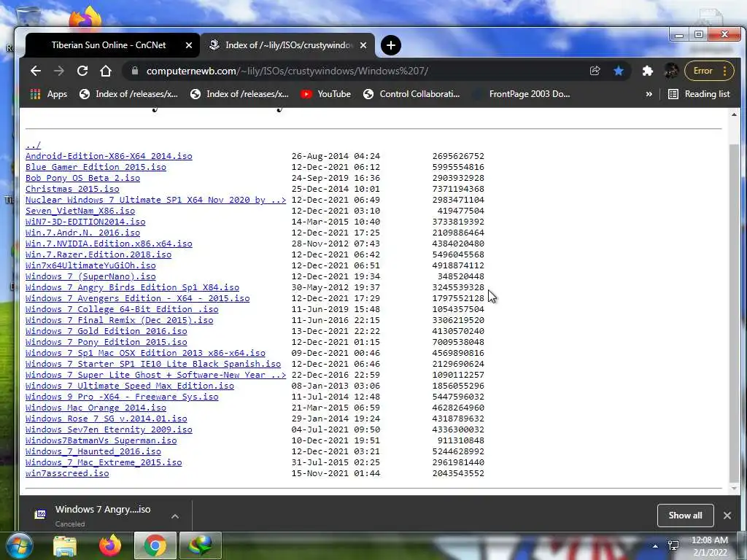Open File Explorer from taskbar
Viewport: 747px width, 560px height.
[x=65, y=545]
